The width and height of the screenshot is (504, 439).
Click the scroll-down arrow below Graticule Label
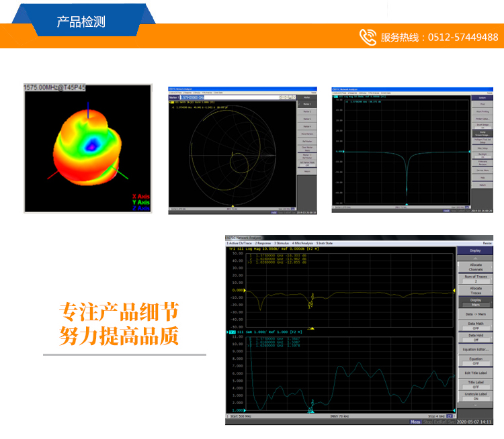point(474,405)
